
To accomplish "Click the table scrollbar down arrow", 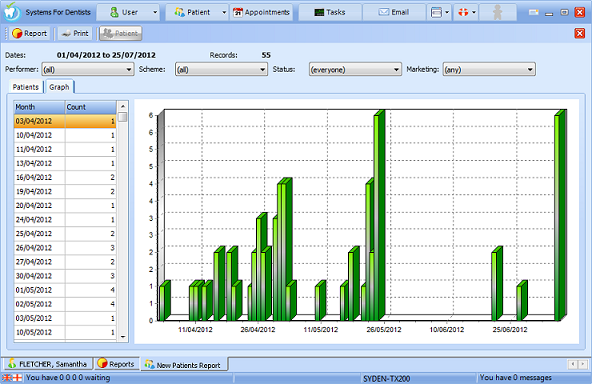I will (x=123, y=336).
